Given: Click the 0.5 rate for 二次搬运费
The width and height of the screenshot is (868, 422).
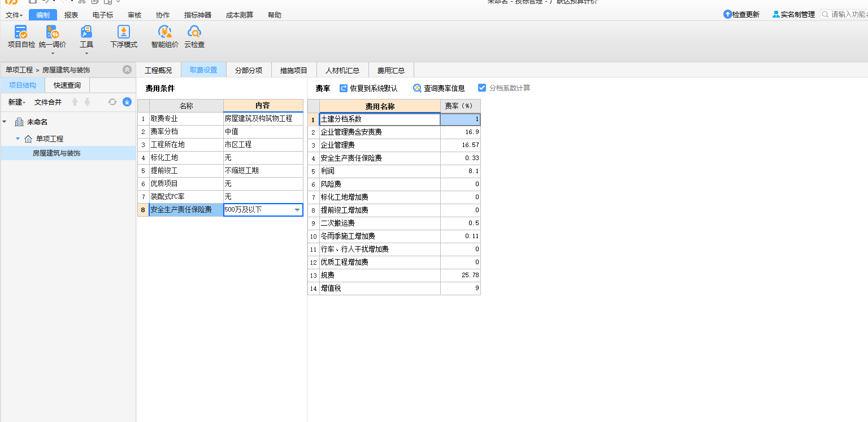Looking at the screenshot, I should coord(461,223).
